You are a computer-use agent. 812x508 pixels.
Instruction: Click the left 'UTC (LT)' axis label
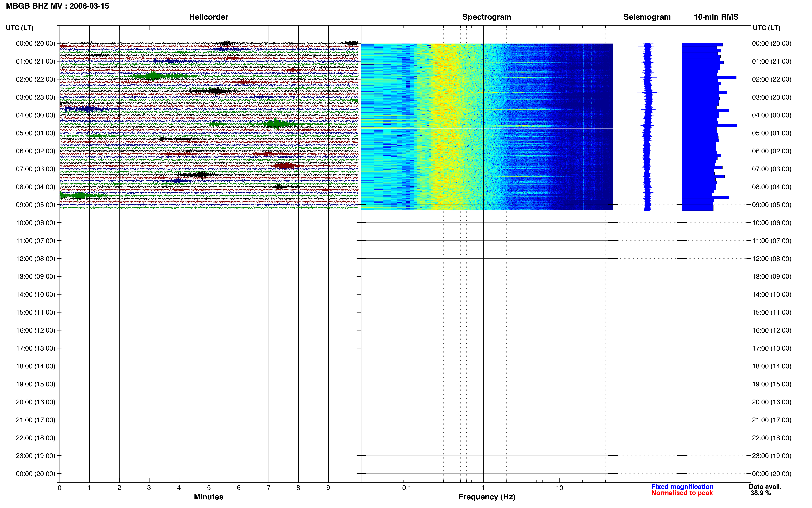point(20,28)
